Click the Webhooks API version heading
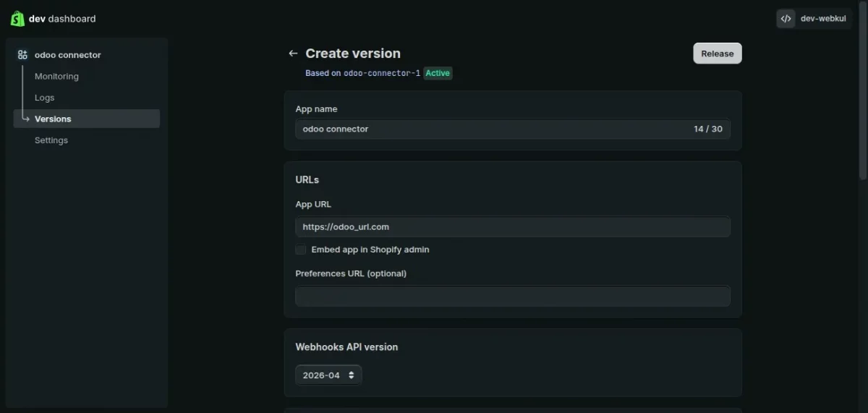The height and width of the screenshot is (413, 868). [346, 347]
